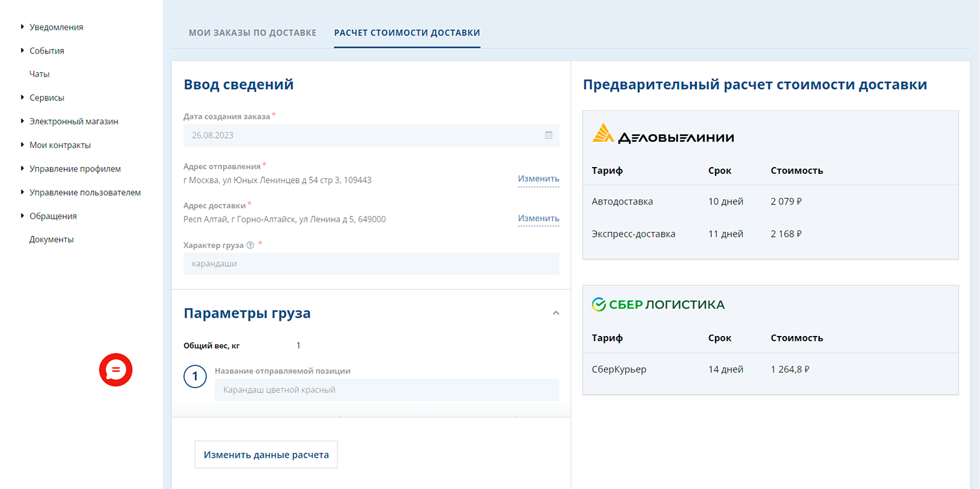This screenshot has width=980, height=489.
Task: Open the red chat support bubble
Action: [x=116, y=370]
